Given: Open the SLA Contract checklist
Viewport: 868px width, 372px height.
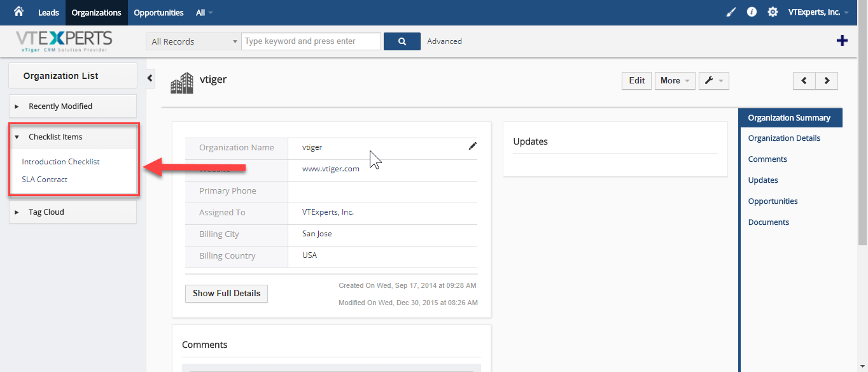Looking at the screenshot, I should click(45, 180).
